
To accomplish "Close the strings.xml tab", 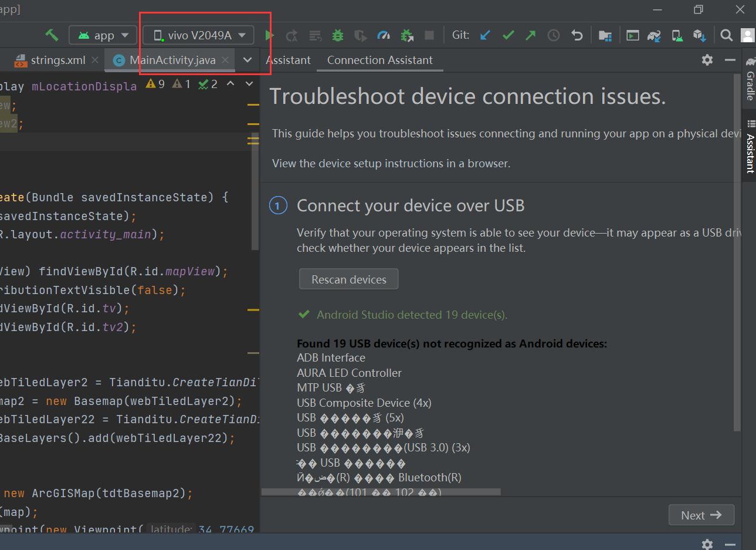I will click(95, 60).
